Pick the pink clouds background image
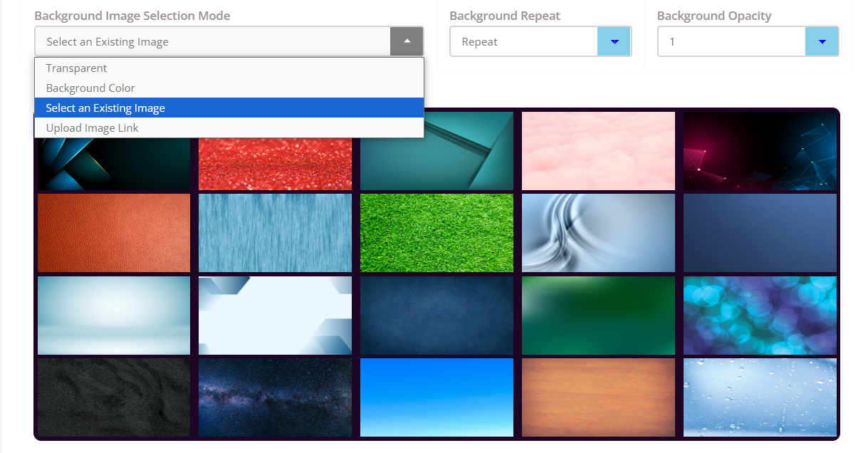868x453 pixels. point(598,151)
